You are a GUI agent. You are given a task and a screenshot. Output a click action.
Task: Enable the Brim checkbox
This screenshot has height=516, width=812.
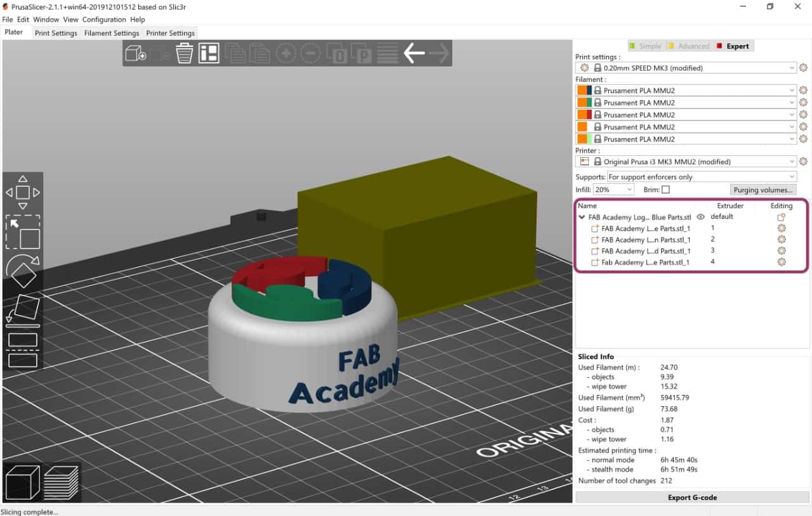(665, 190)
